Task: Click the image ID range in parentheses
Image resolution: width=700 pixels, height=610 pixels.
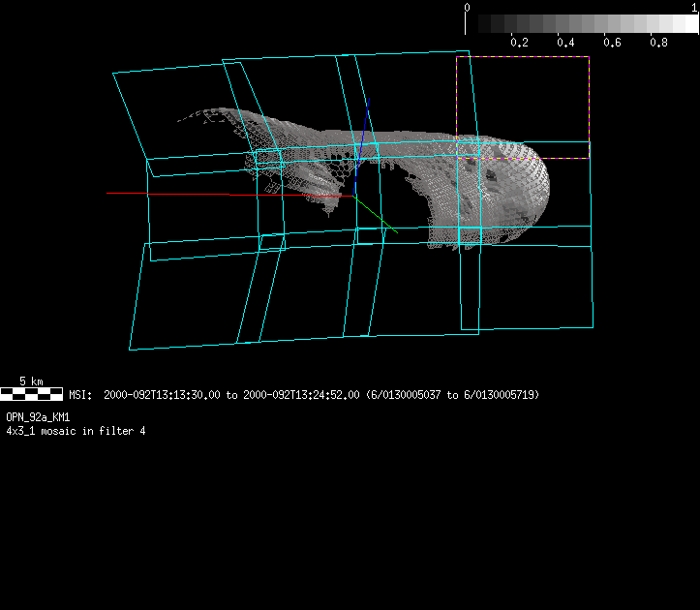Action: (452, 395)
